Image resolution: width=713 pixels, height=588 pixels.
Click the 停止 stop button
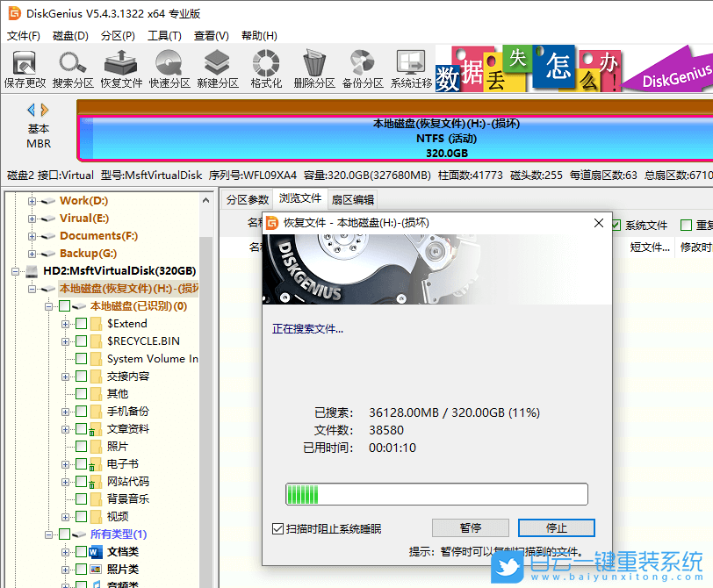(x=556, y=527)
